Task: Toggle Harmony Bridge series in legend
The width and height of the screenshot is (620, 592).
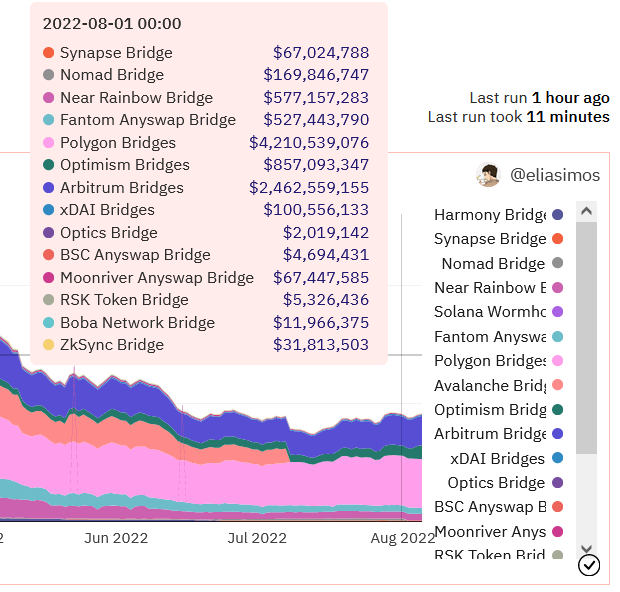Action: tap(490, 215)
